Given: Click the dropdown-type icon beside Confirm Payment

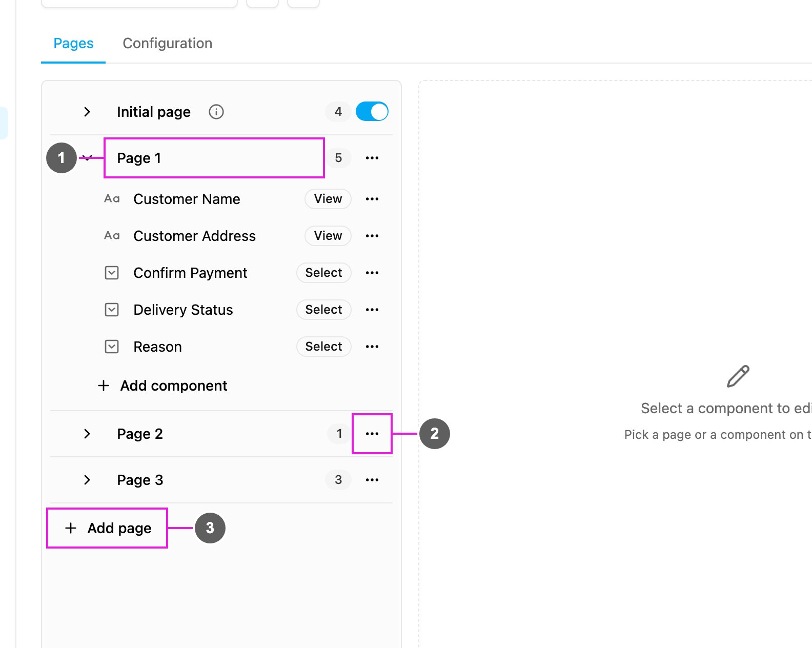Looking at the screenshot, I should pyautogui.click(x=112, y=273).
